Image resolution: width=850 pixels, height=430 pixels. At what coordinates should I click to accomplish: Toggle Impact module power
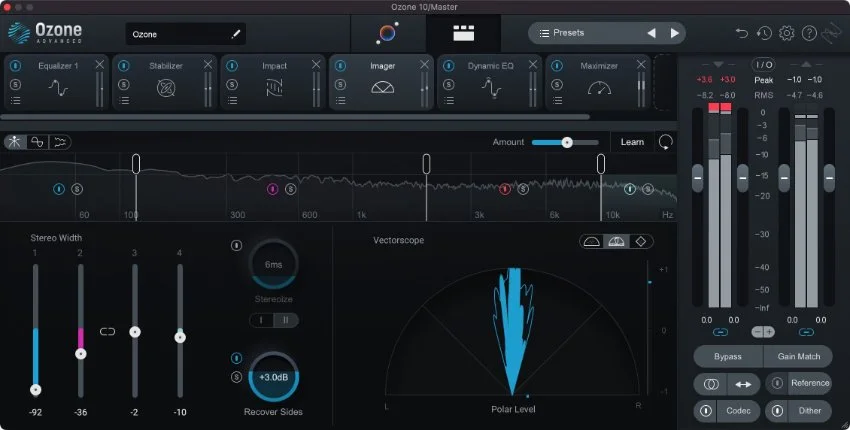click(232, 66)
